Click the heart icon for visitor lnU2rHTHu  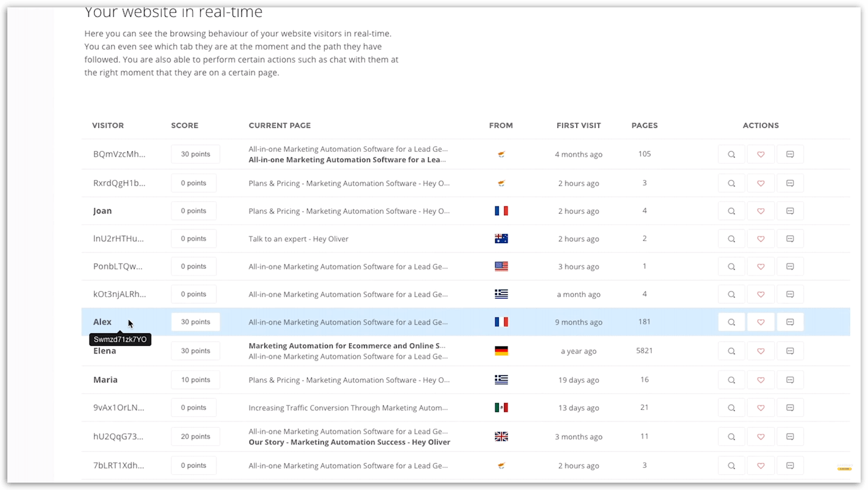[x=761, y=239]
